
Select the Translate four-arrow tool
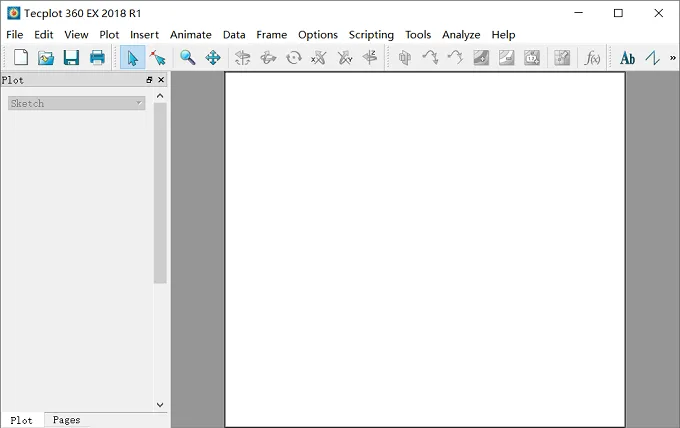click(213, 57)
